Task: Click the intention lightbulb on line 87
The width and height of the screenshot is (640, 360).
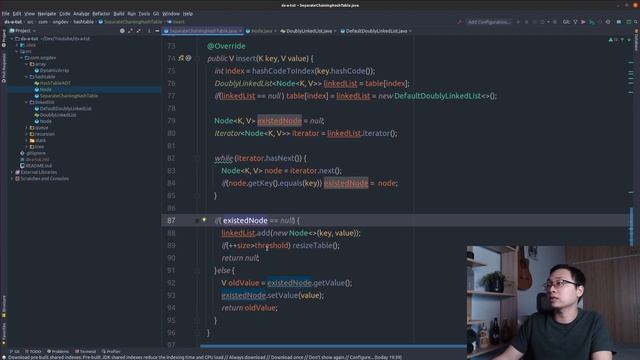Action: (204, 220)
